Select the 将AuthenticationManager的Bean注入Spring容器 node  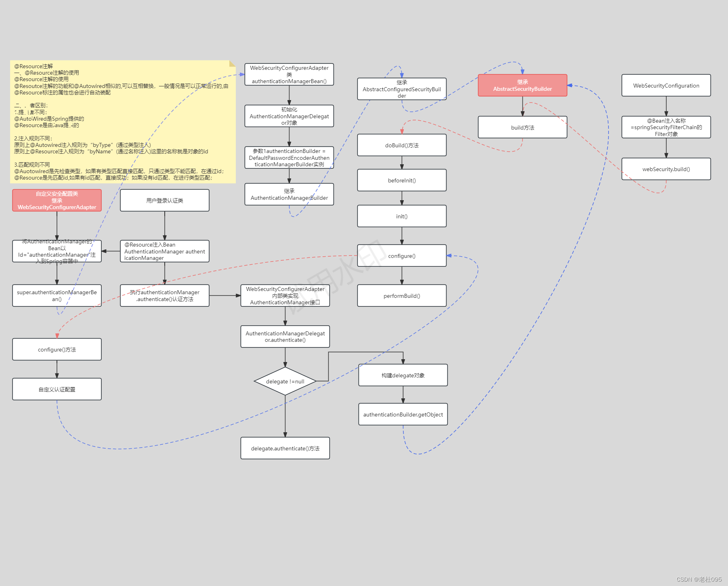click(x=57, y=251)
